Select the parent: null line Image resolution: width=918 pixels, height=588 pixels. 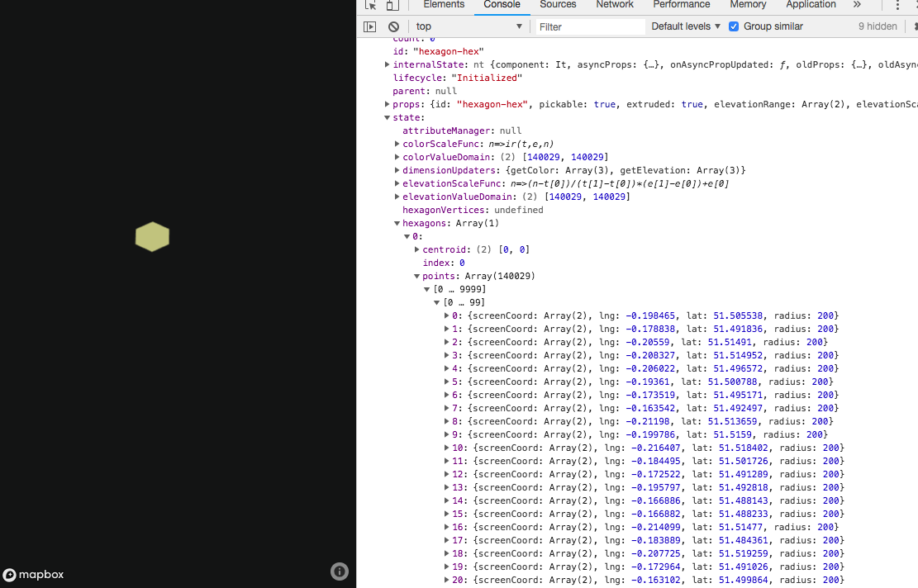click(425, 92)
